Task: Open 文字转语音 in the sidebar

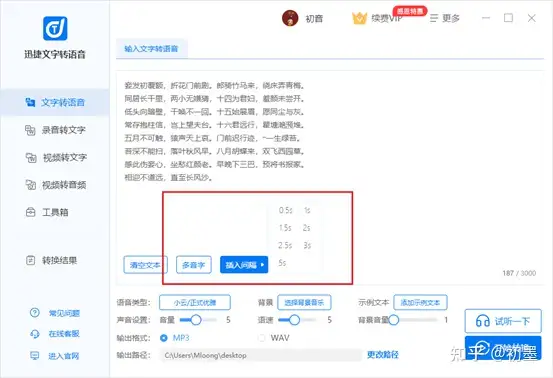Action: pyautogui.click(x=55, y=102)
